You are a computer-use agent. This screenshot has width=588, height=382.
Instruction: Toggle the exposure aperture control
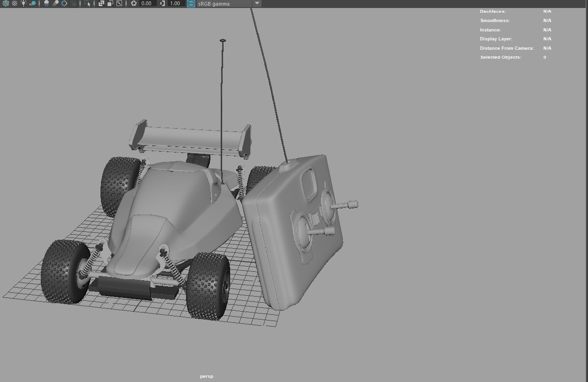(135, 3)
